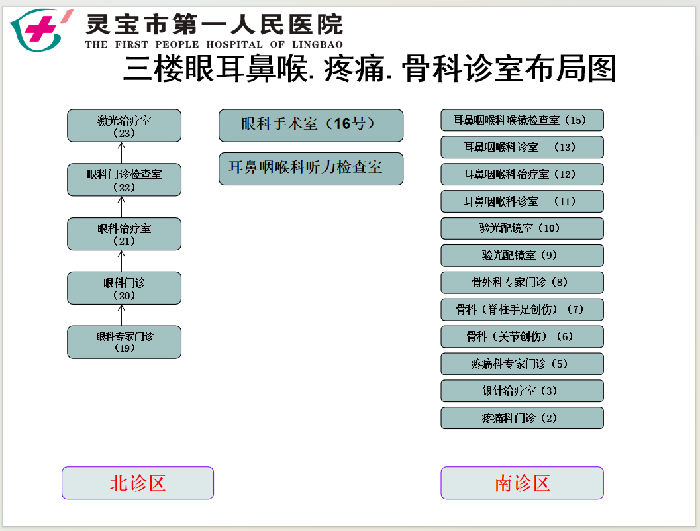The height and width of the screenshot is (531, 700).
Task: Select the 激光治疗室 (23) box
Action: coord(124,125)
